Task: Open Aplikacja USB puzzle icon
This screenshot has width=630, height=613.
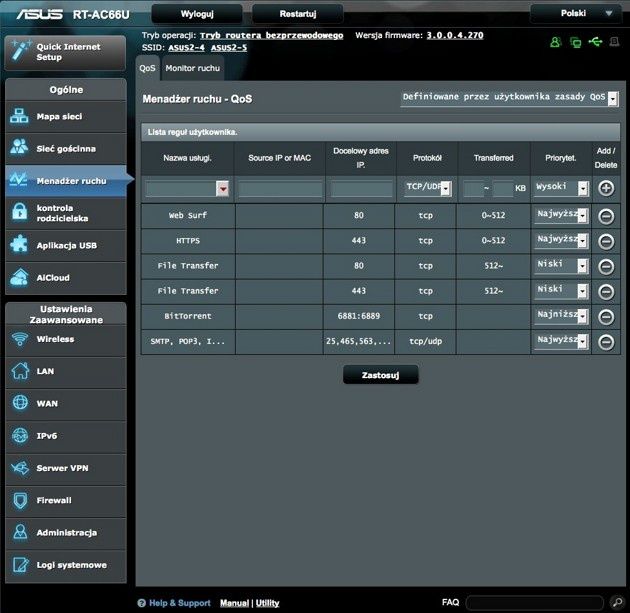Action: [19, 244]
